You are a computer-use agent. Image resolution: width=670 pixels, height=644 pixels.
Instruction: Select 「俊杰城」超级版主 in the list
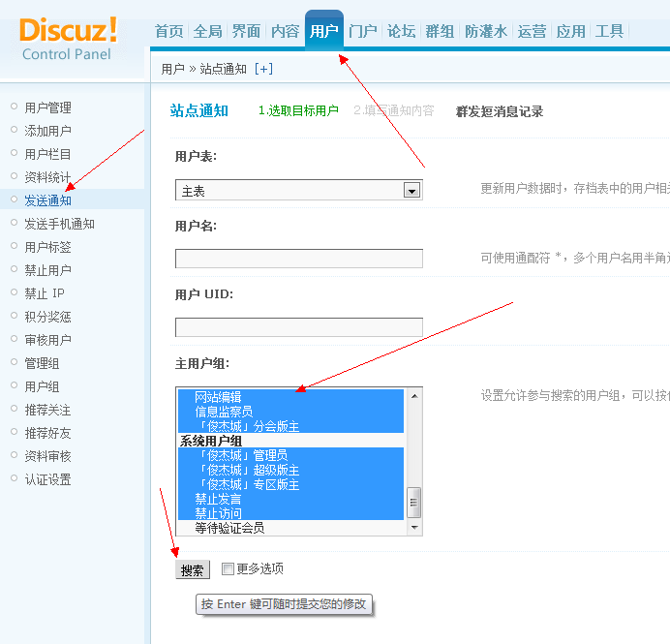point(290,470)
